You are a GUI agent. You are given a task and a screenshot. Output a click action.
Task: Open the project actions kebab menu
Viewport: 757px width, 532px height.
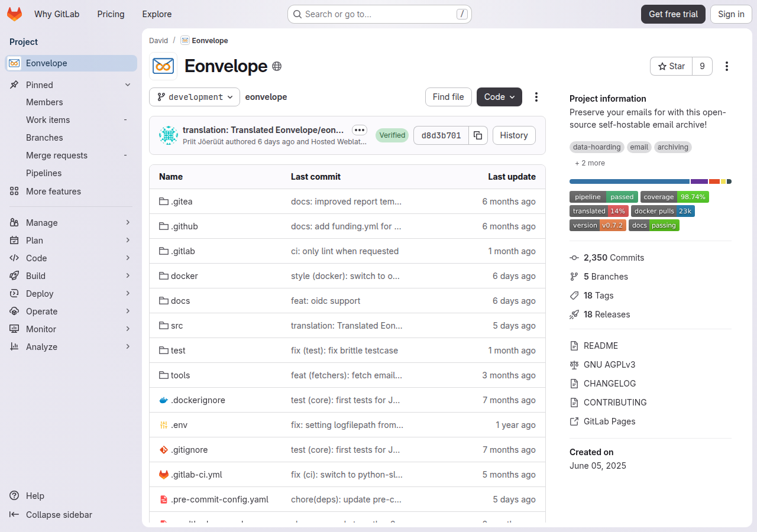click(727, 66)
